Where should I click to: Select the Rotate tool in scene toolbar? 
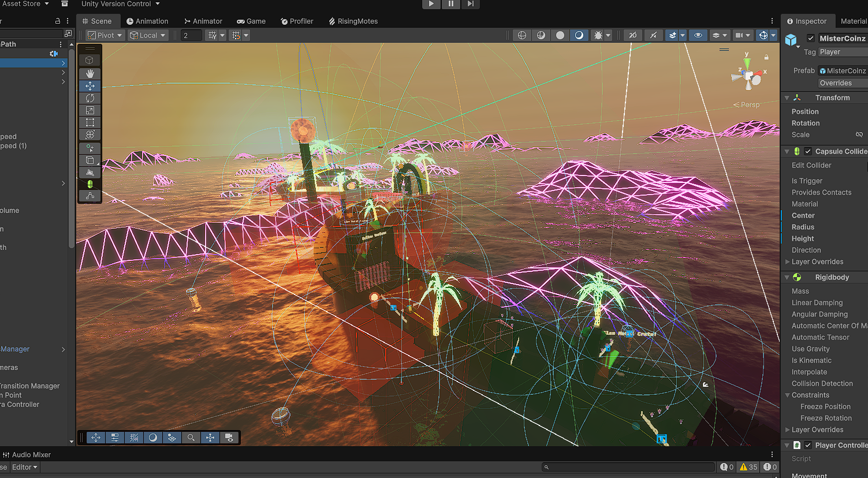coord(90,98)
